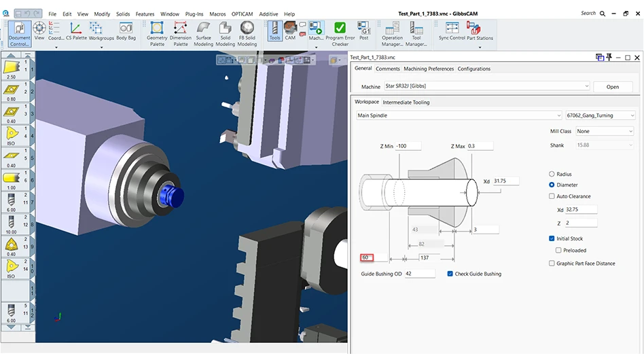Image resolution: width=644 pixels, height=362 pixels.
Task: Click the Search magnifier icon
Action: point(603,14)
